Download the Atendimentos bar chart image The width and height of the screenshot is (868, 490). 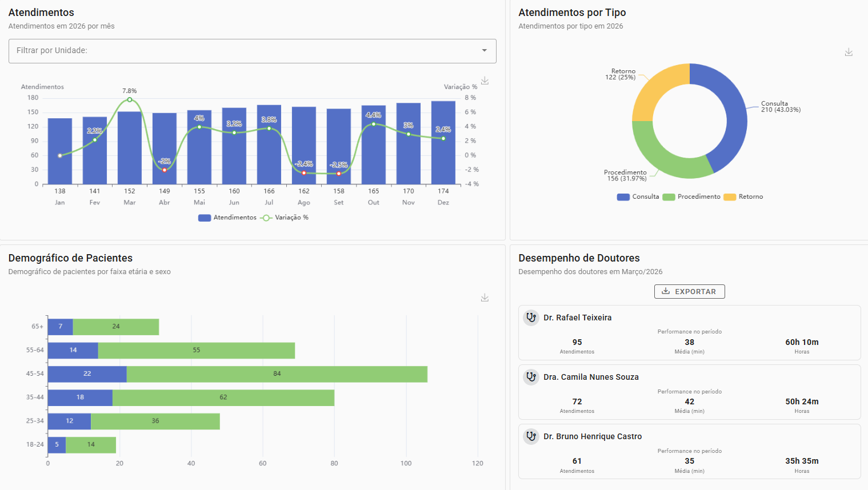point(485,81)
